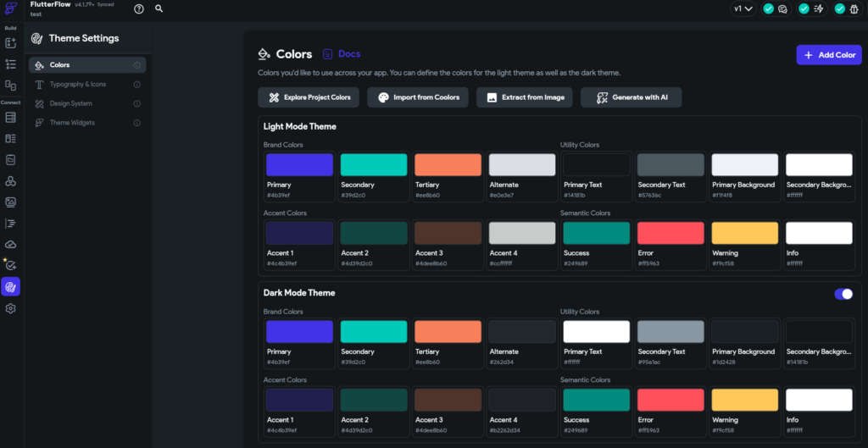Select Typography & Icons in Theme Settings
The height and width of the screenshot is (448, 868).
(78, 85)
